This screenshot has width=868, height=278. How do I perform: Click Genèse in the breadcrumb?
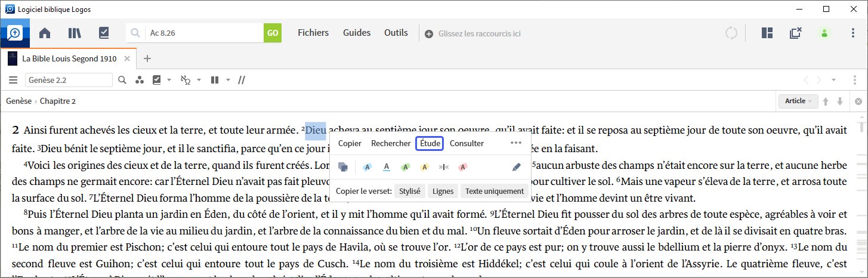[x=18, y=101]
